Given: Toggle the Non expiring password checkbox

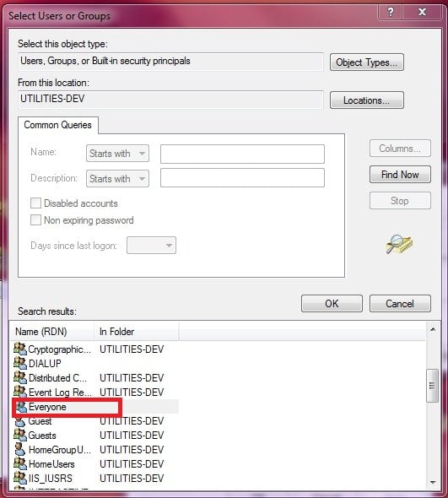Looking at the screenshot, I should pyautogui.click(x=35, y=219).
